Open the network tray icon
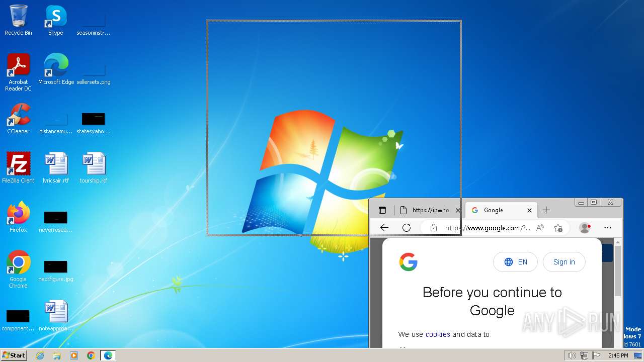The image size is (644, 362). pos(584,355)
